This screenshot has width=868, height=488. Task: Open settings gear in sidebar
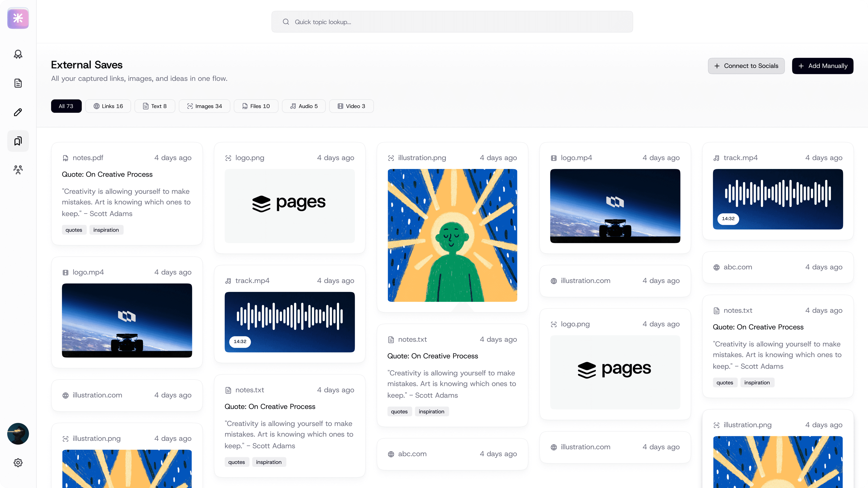click(18, 462)
